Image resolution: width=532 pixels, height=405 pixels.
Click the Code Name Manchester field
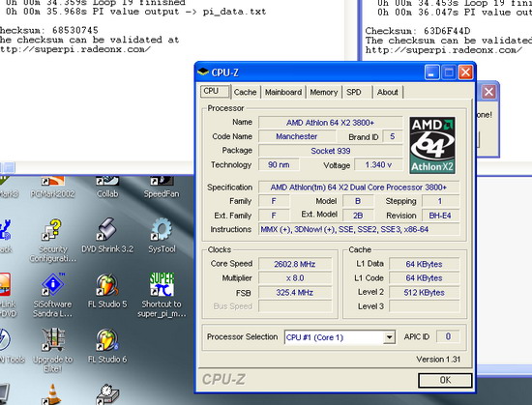pyautogui.click(x=297, y=136)
